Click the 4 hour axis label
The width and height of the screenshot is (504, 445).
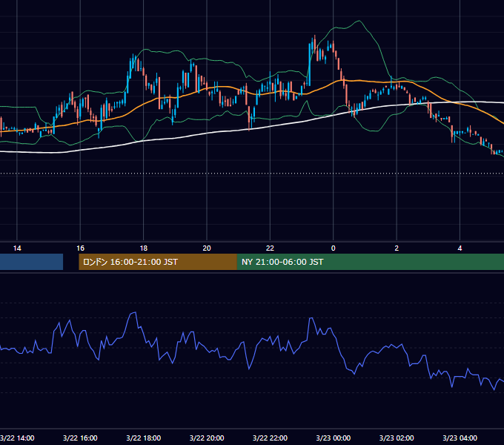460,248
